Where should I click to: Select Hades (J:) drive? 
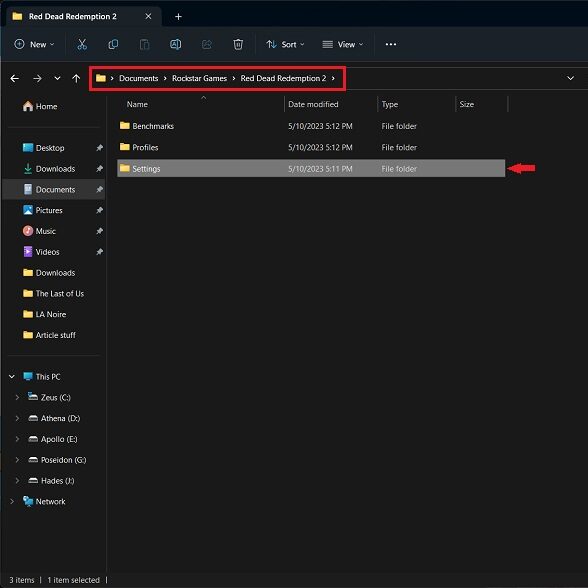pyautogui.click(x=51, y=481)
